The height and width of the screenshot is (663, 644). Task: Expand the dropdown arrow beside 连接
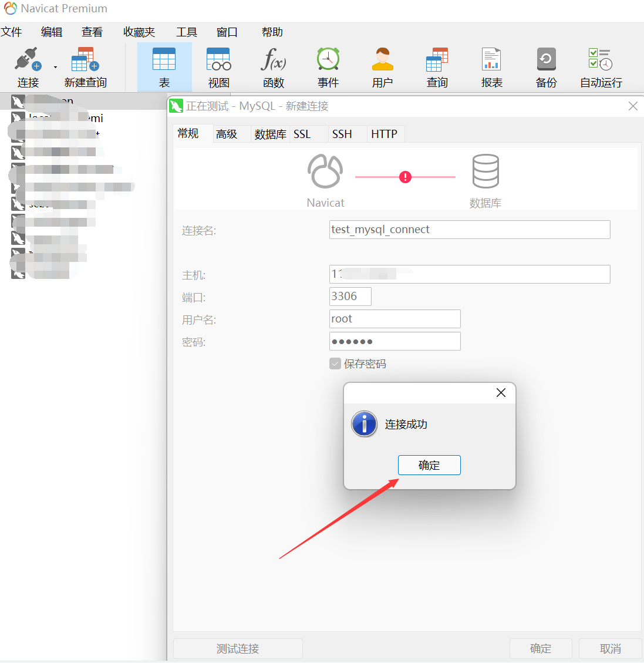coord(55,67)
